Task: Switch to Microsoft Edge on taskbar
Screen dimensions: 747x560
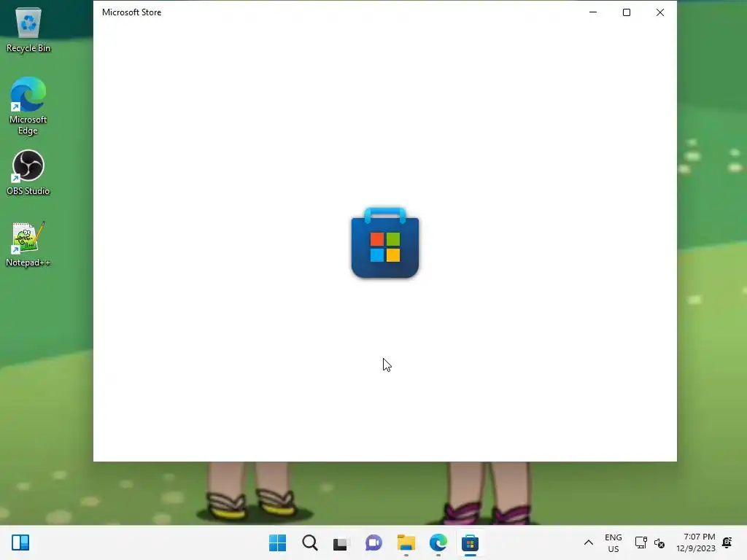Action: pos(438,542)
